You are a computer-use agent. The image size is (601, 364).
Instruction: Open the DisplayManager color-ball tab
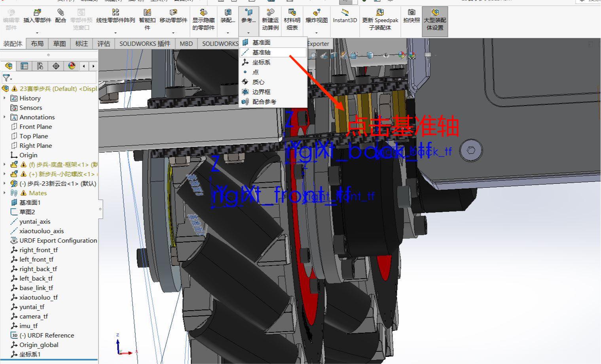click(72, 66)
